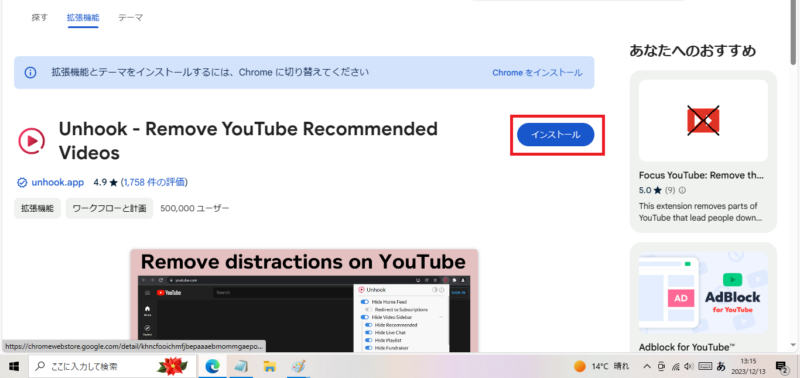Click the ワークフローと計画 category chip

(x=109, y=208)
